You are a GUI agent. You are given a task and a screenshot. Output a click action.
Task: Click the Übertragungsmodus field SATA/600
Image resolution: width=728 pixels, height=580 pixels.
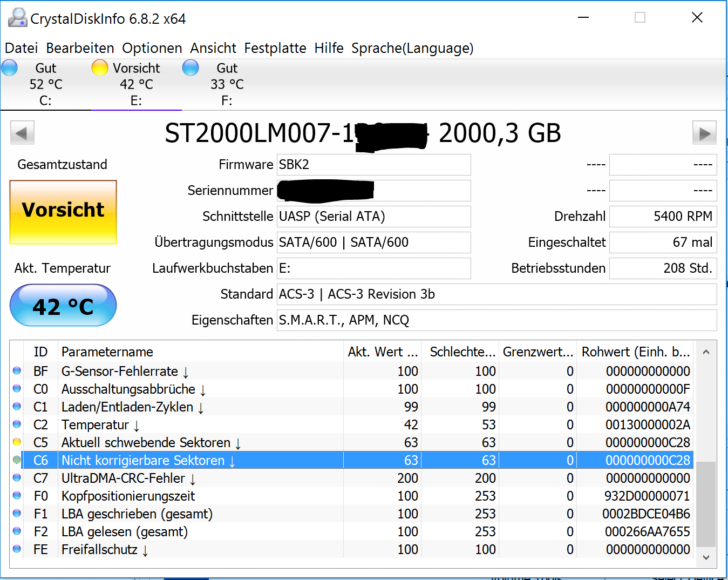[x=373, y=242]
